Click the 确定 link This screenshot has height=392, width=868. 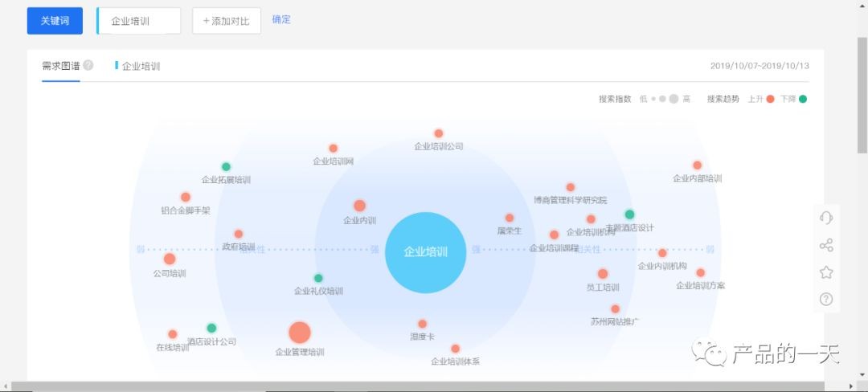pyautogui.click(x=281, y=19)
